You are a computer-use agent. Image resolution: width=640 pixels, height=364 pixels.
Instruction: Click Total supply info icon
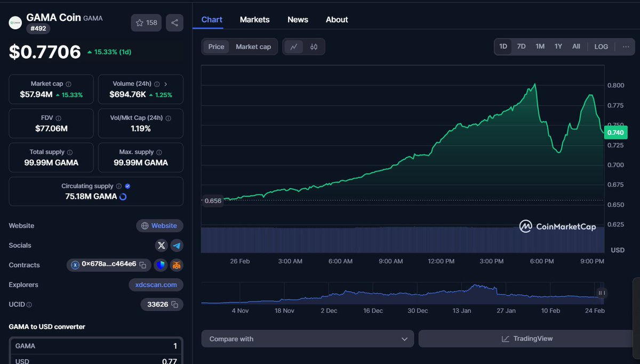point(70,152)
